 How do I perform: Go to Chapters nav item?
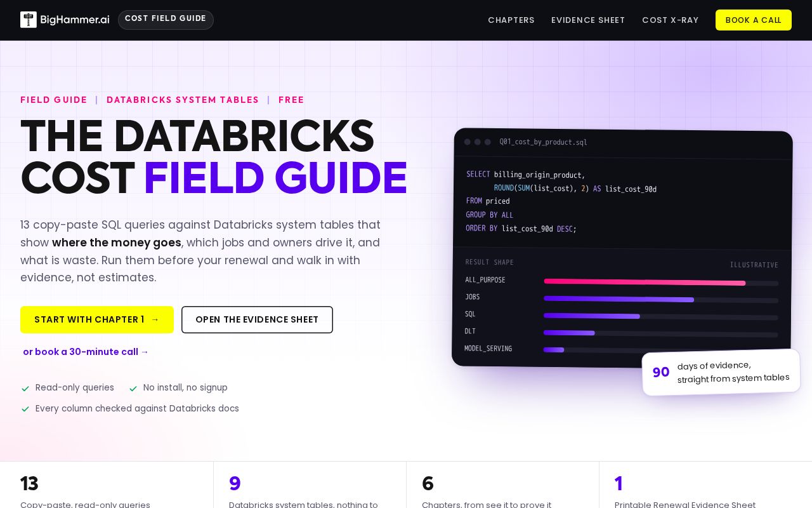point(511,20)
